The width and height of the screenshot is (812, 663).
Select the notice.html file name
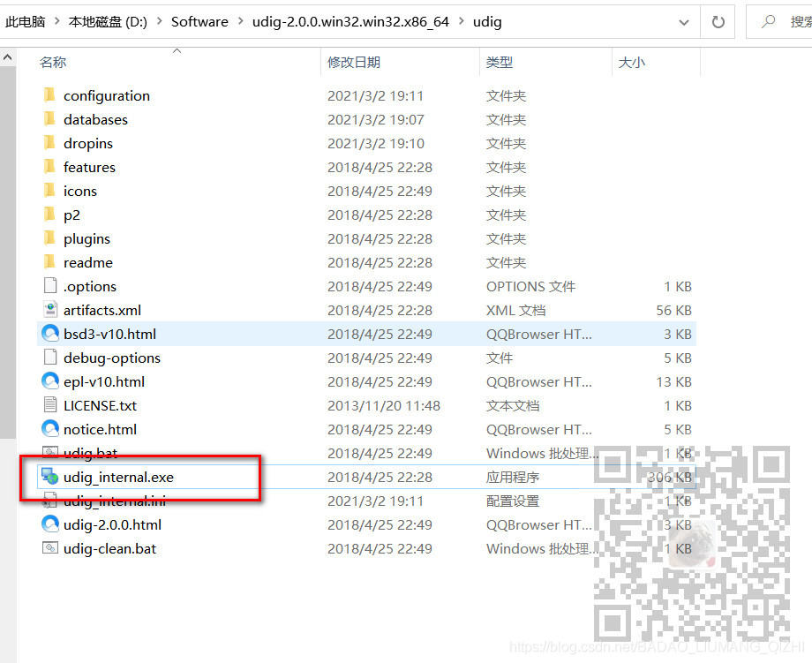[100, 429]
